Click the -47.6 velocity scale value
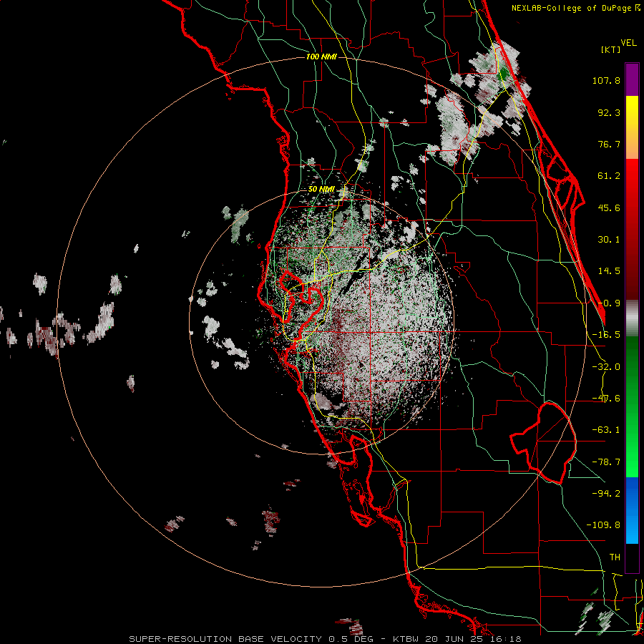The height and width of the screenshot is (644, 644). pyautogui.click(x=606, y=399)
